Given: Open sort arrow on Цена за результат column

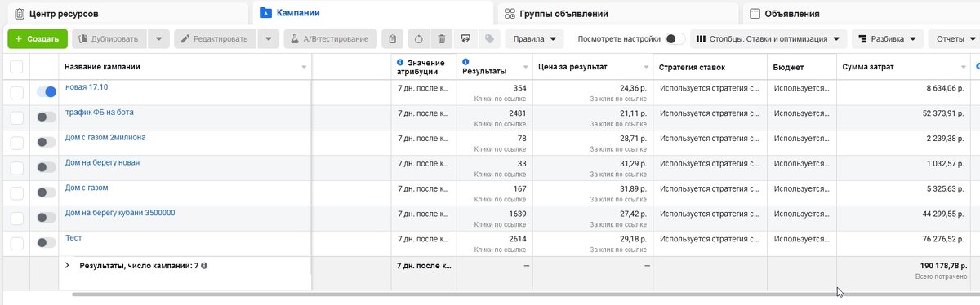Looking at the screenshot, I should coord(645,67).
